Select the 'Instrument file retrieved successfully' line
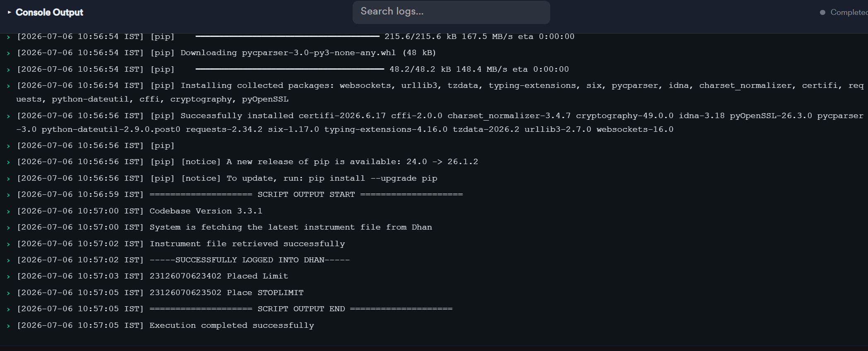 181,244
